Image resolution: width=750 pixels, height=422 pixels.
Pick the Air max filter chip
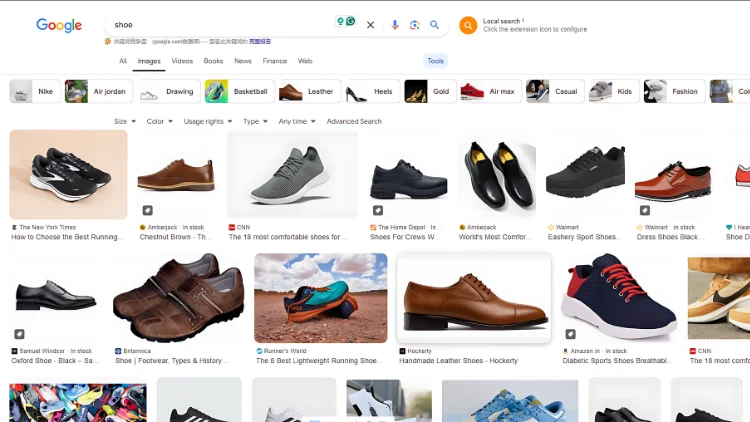point(491,91)
